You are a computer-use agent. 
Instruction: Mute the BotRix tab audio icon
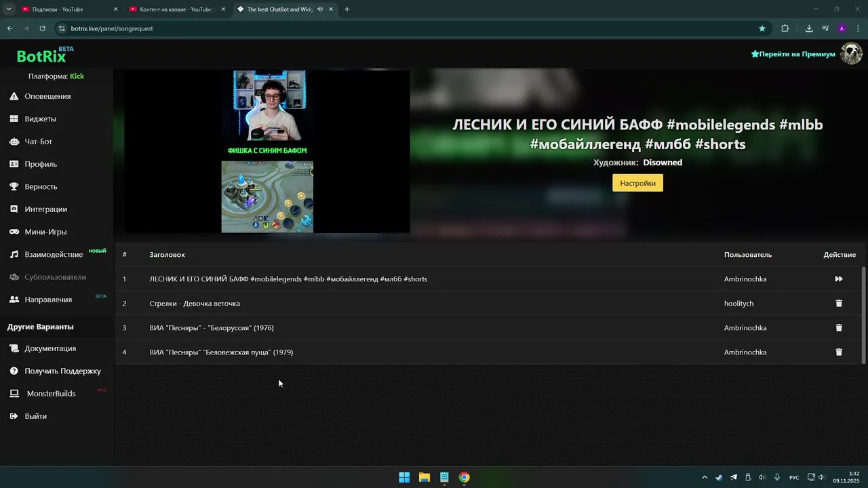tap(319, 9)
